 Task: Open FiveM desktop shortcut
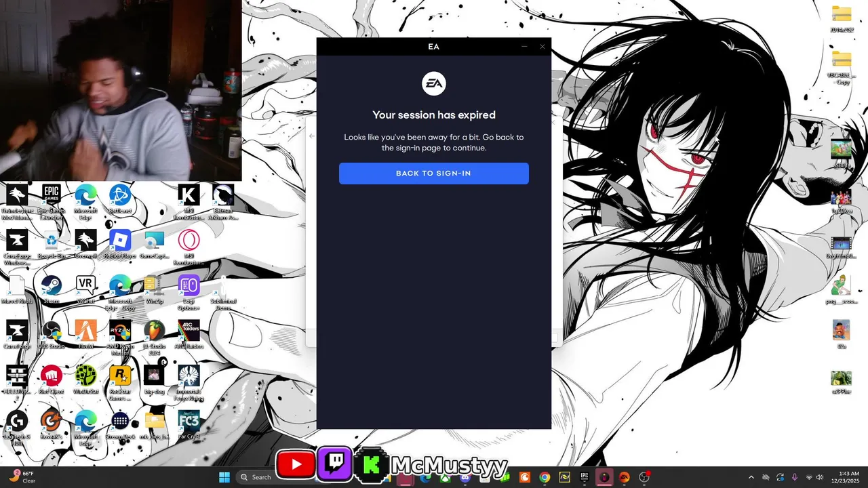click(x=85, y=335)
